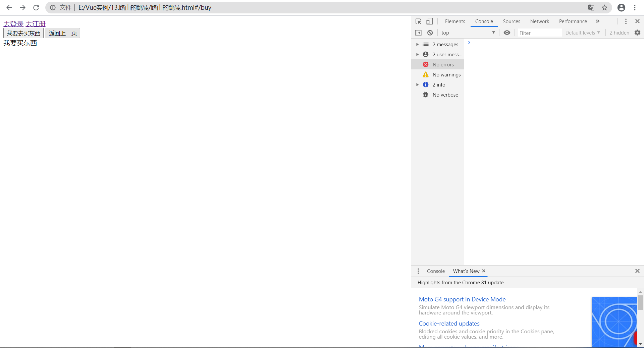Click the messages list icon
644x348 pixels.
click(426, 44)
